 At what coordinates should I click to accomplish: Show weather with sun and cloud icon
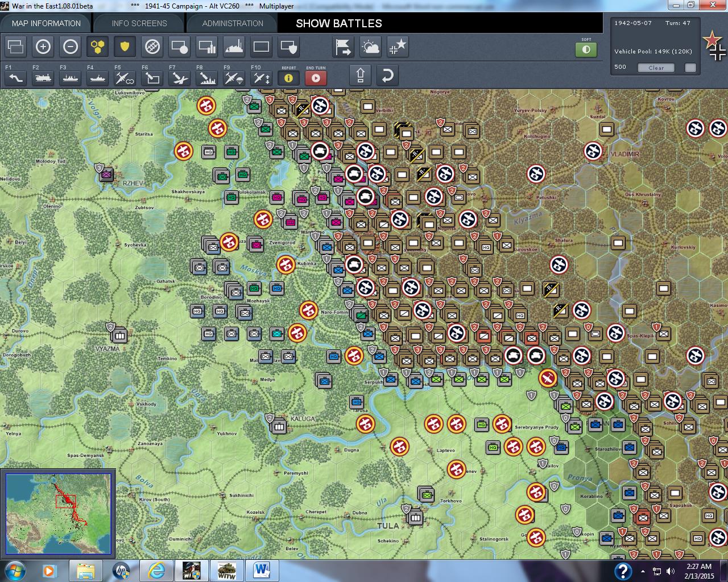coord(370,47)
